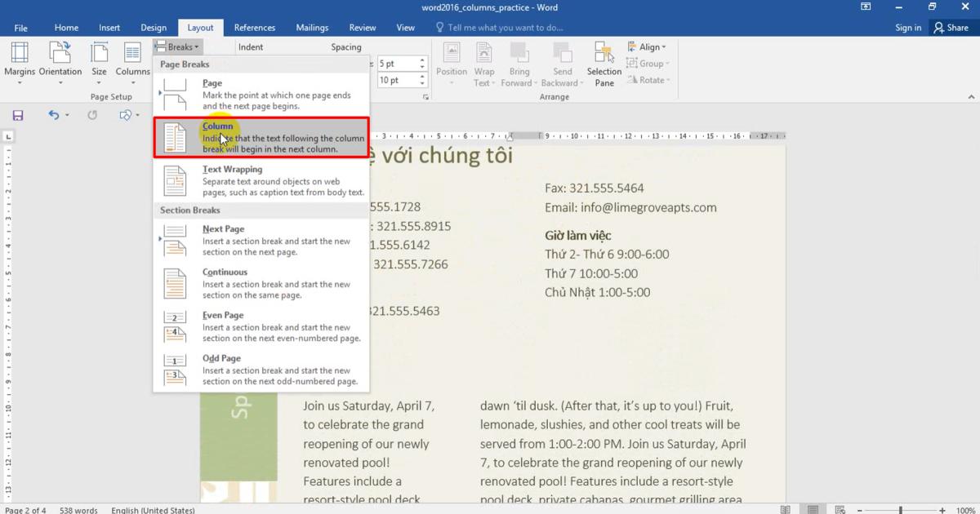Click the Save icon in Quick Access Toolbar
This screenshot has width=980, height=514.
[x=17, y=115]
